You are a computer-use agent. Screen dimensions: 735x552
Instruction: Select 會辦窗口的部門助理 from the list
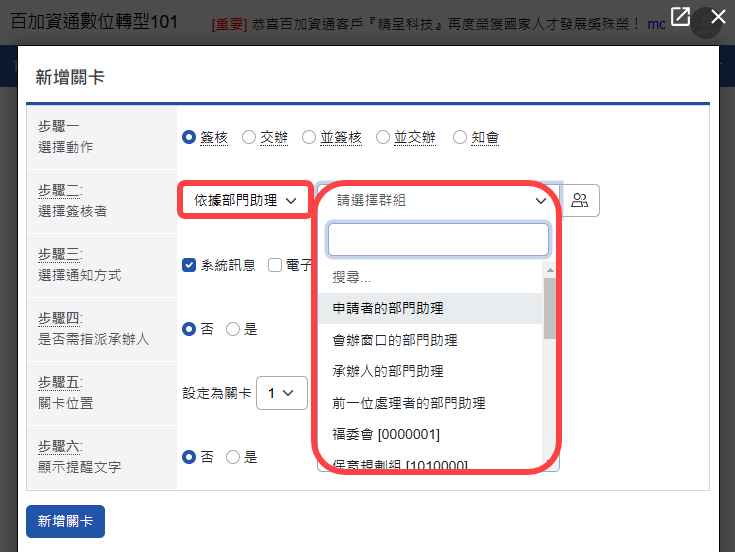point(430,340)
